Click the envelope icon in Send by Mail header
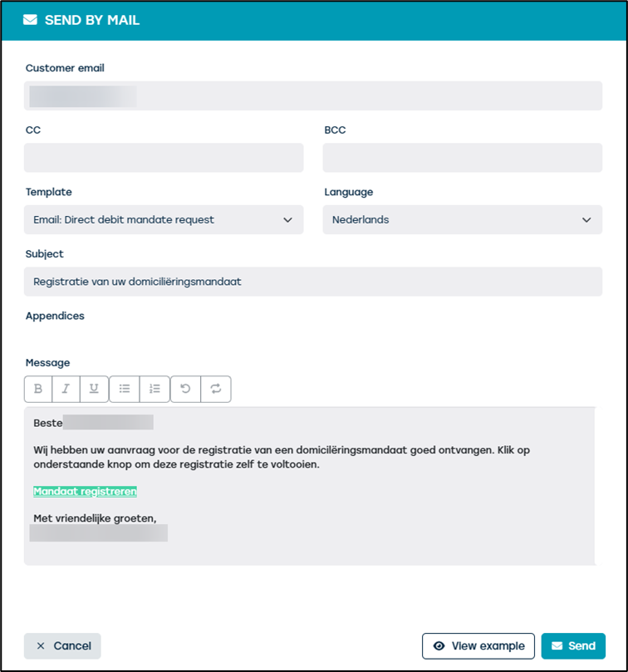 (x=31, y=21)
